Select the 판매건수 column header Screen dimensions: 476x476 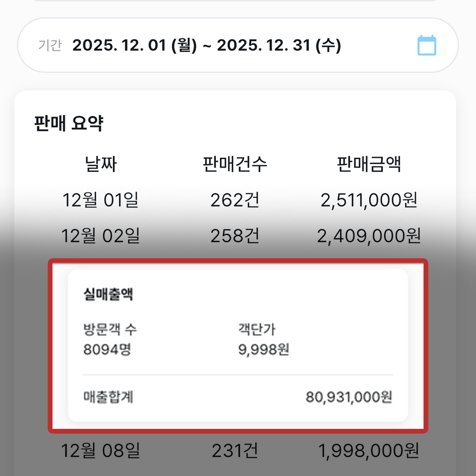(235, 165)
